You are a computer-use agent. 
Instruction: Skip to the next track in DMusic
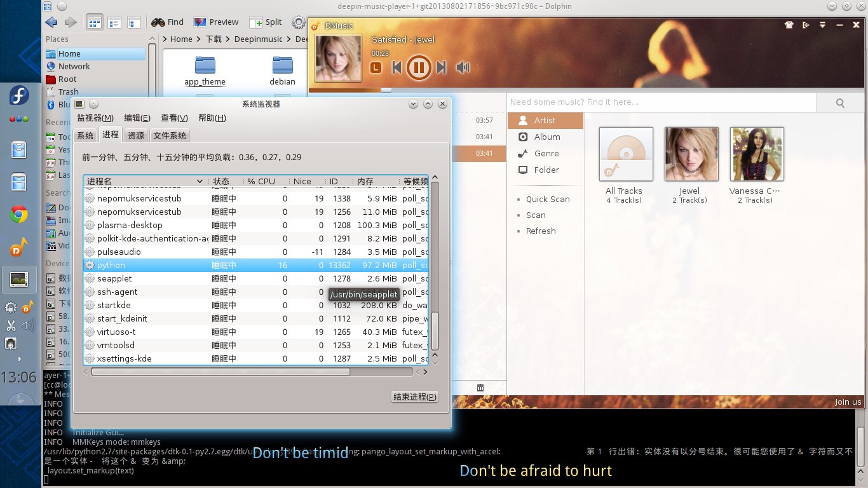[x=442, y=67]
